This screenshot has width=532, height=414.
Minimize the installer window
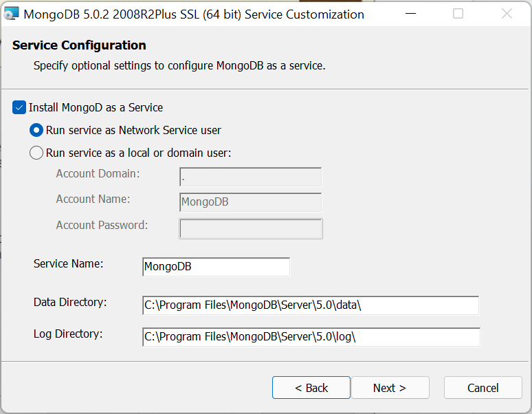[410, 14]
